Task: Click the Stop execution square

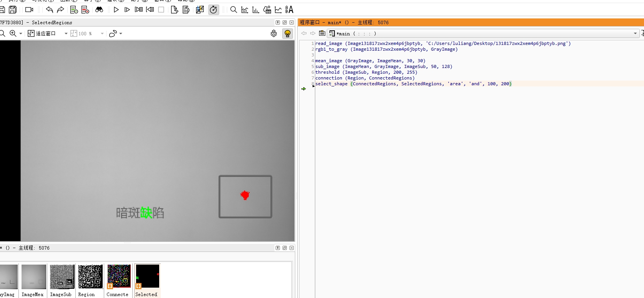Action: click(161, 10)
